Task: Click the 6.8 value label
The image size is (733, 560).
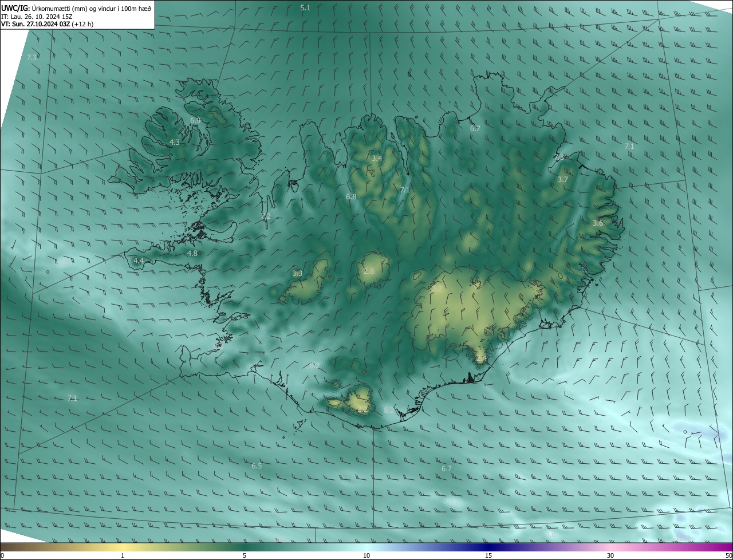Action: (x=351, y=197)
